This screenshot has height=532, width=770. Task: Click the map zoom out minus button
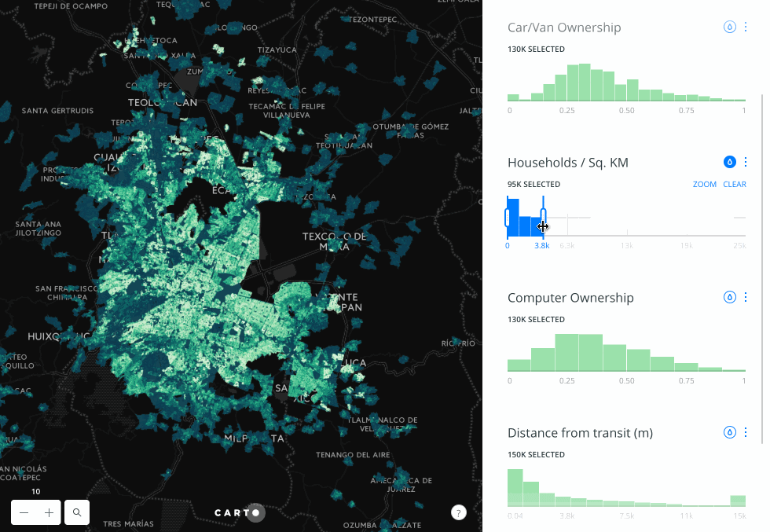pyautogui.click(x=24, y=512)
